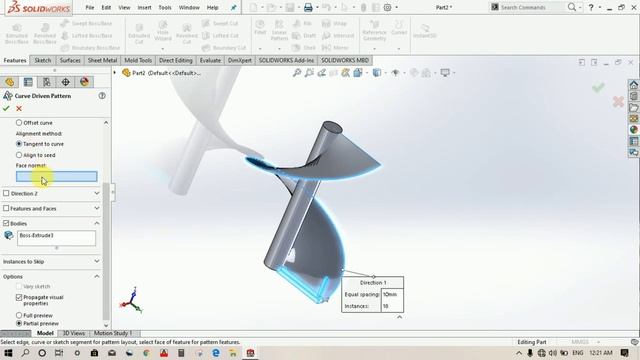The height and width of the screenshot is (360, 640).
Task: Open the FeatureManager Design Tree tab
Action: click(9, 82)
